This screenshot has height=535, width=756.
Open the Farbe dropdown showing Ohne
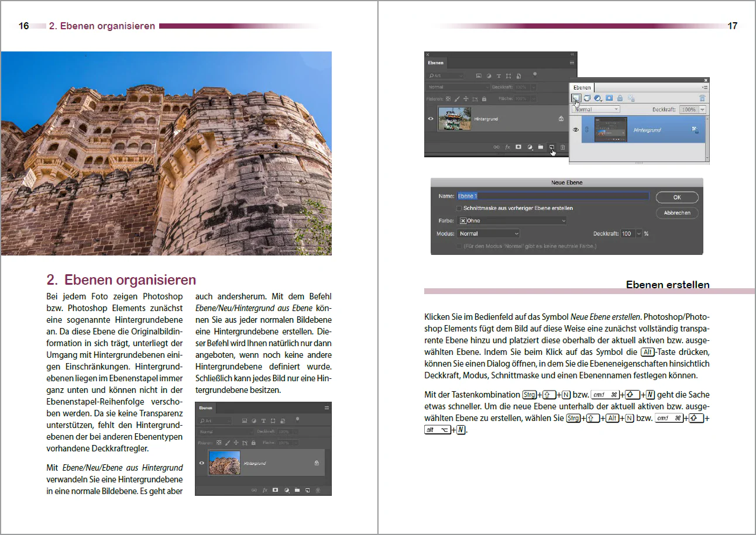point(513,221)
